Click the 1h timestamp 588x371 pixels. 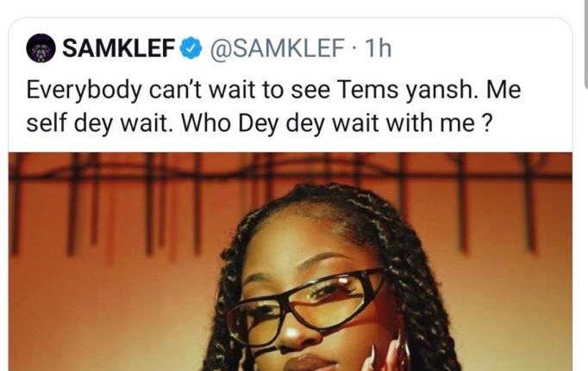pos(378,48)
